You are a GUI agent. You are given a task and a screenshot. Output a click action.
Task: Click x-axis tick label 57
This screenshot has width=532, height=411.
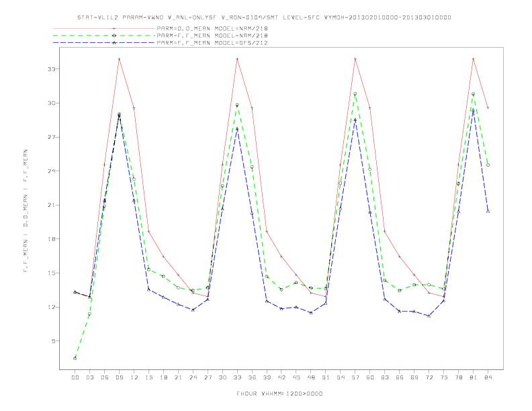pyautogui.click(x=355, y=377)
